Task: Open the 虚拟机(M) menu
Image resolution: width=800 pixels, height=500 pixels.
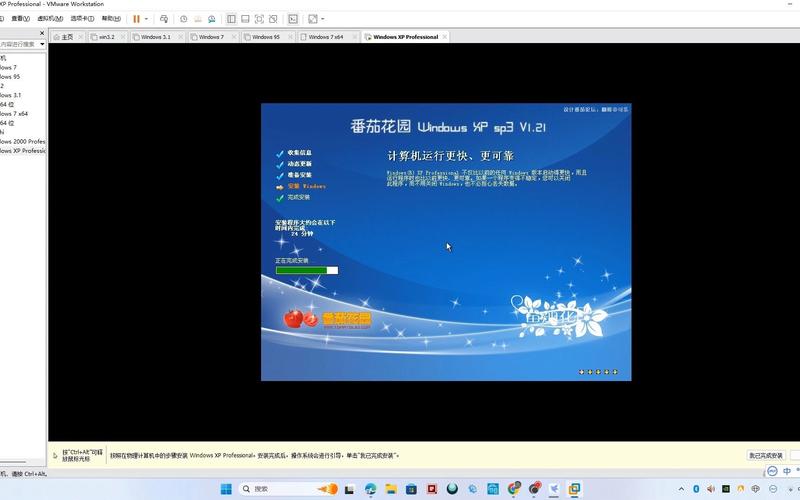Action: pos(50,18)
